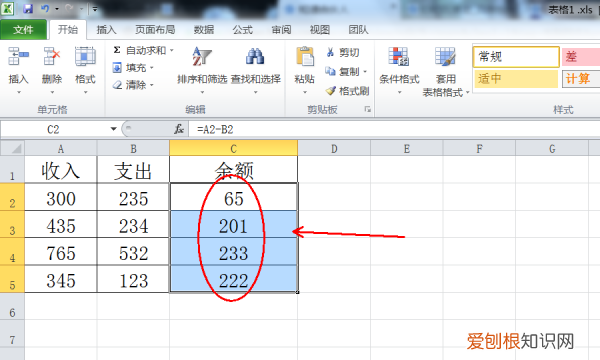Expand the 粘贴 paste options arrow
The image size is (600, 360).
(305, 92)
